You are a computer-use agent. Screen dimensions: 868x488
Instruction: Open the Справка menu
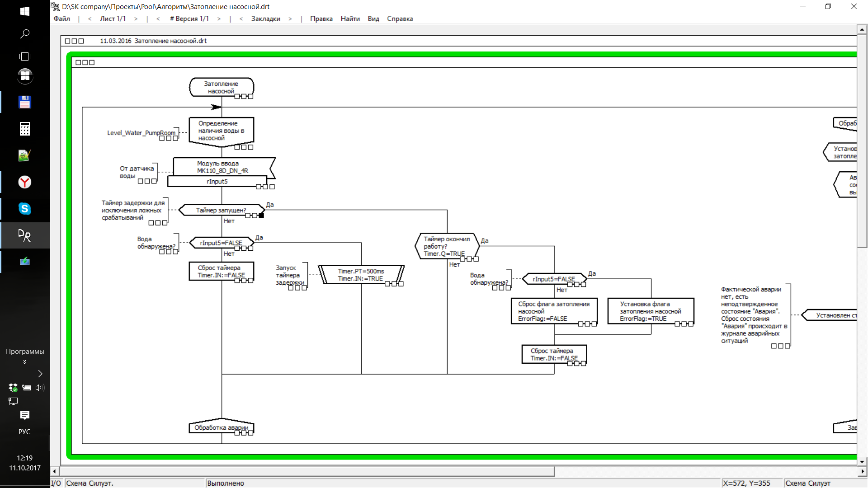tap(400, 19)
